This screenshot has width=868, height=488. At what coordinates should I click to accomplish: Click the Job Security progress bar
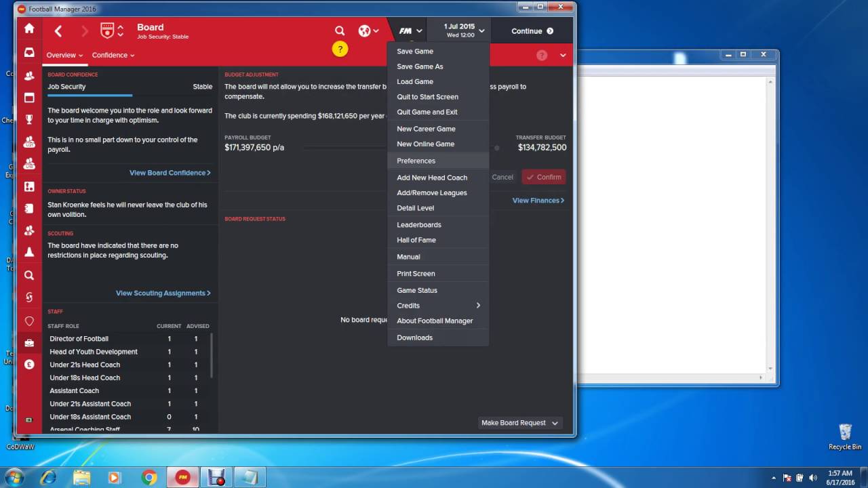coord(130,96)
